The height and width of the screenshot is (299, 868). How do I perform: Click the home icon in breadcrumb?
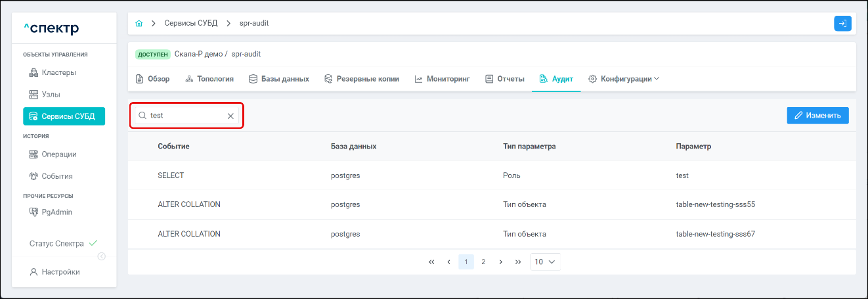(x=139, y=24)
